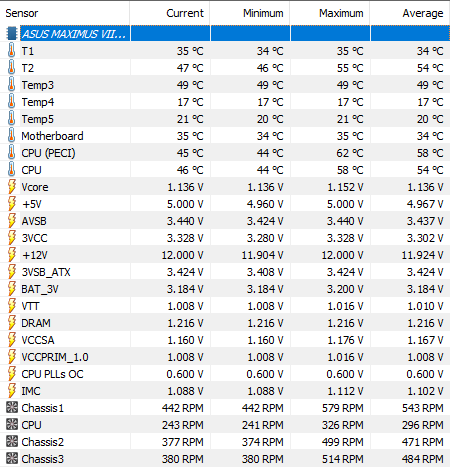
Task: Click the fan icon for Chassis2
Action: click(x=12, y=441)
